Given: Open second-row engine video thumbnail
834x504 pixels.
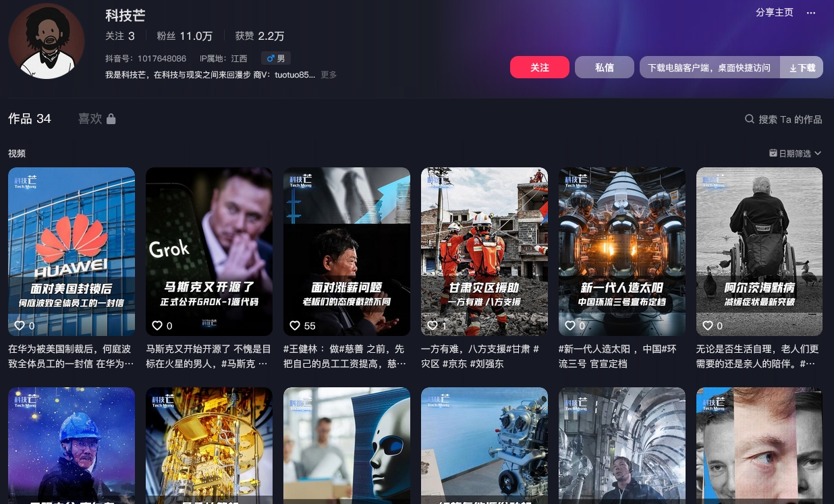Looking at the screenshot, I should (484, 445).
